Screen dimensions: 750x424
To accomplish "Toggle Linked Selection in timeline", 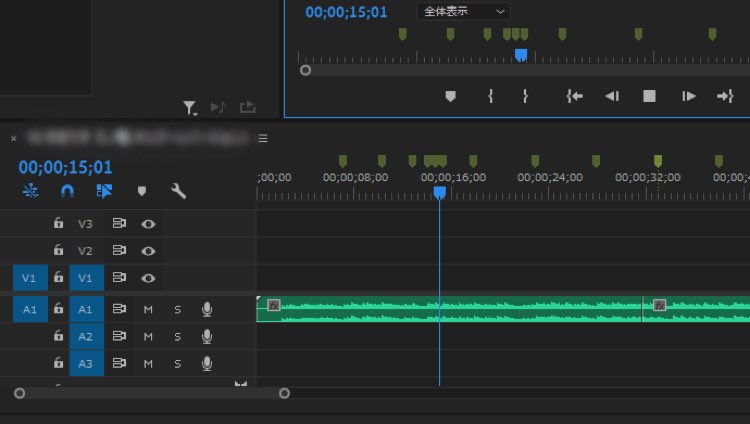I will [104, 191].
